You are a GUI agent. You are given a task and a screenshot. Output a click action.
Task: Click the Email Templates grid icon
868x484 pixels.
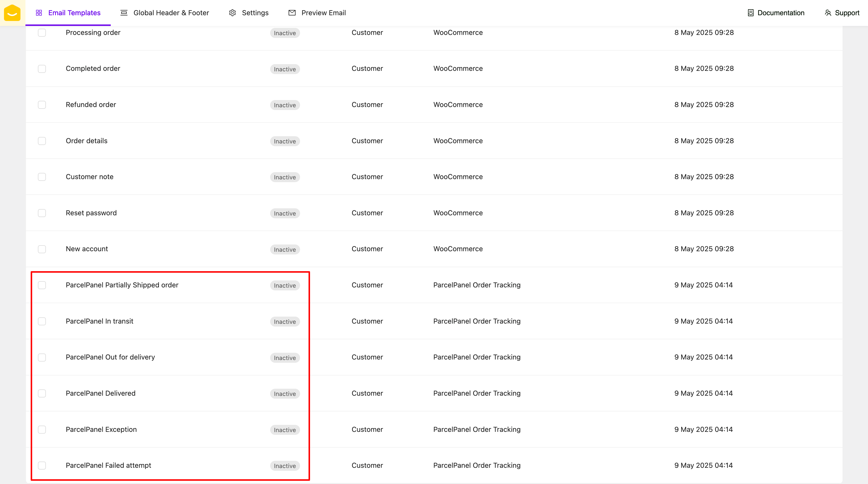(x=39, y=13)
